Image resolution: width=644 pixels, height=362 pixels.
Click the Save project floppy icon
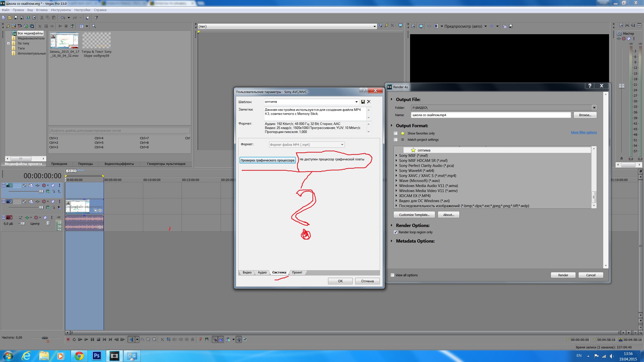16,18
